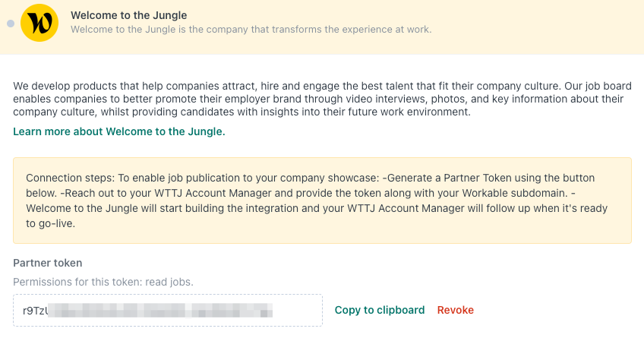Click the 'We develop products' description paragraph
This screenshot has height=338, width=644.
coord(322,99)
